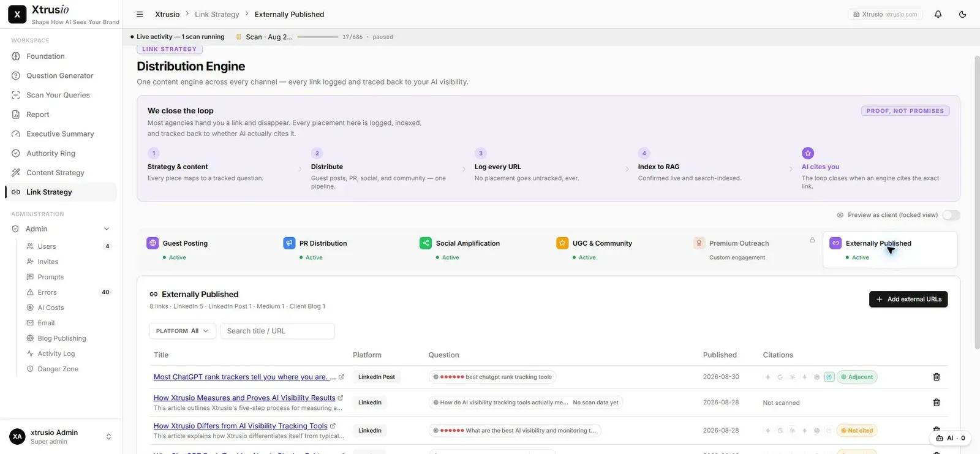Click the Adjacent citation badge
This screenshot has width=980, height=454.
(x=857, y=377)
